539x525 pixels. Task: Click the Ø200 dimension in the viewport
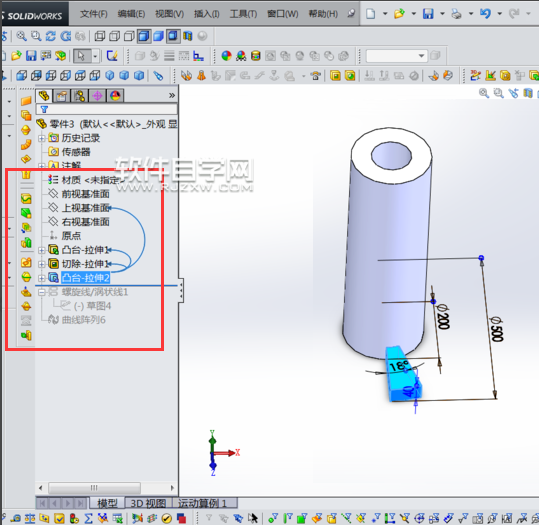coord(443,317)
